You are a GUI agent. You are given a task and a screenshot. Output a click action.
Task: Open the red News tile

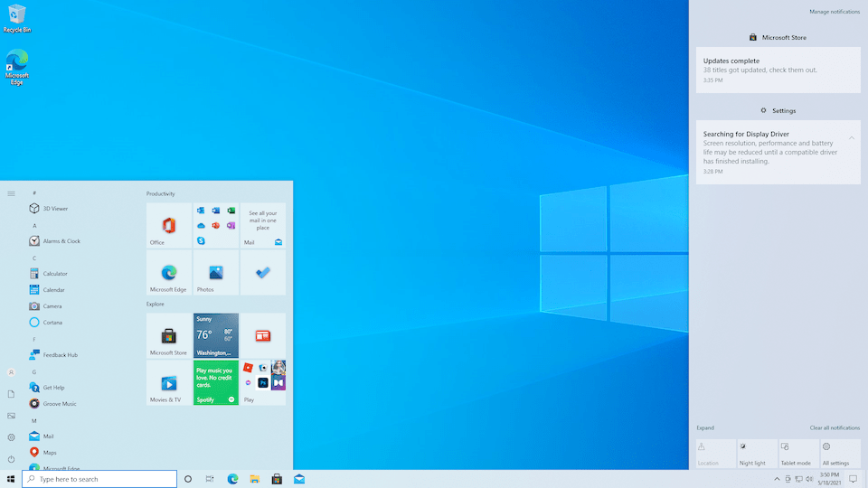263,336
